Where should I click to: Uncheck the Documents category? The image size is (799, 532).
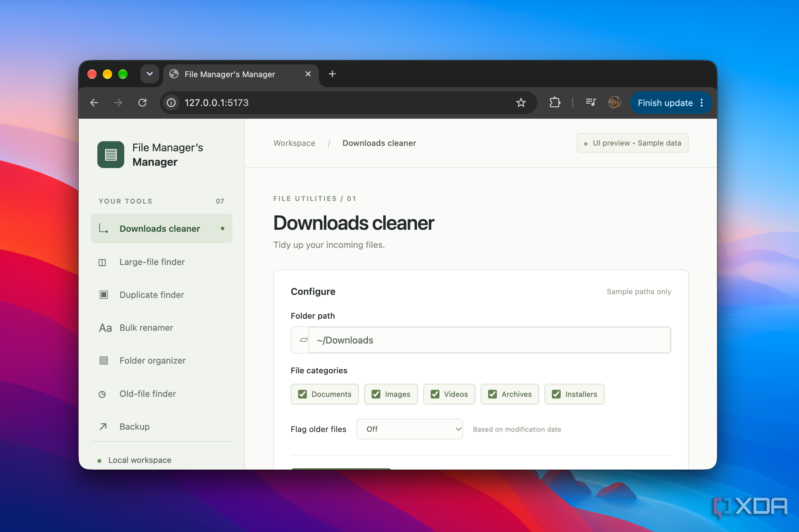pyautogui.click(x=302, y=394)
